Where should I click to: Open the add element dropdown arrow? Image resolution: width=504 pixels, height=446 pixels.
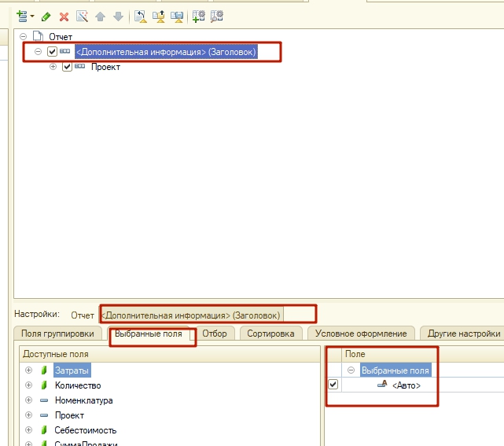(32, 17)
